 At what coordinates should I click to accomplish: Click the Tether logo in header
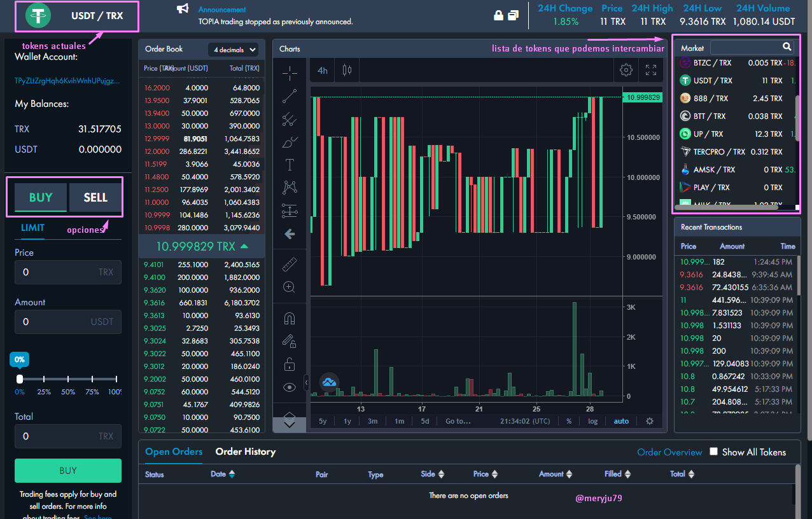(x=38, y=16)
